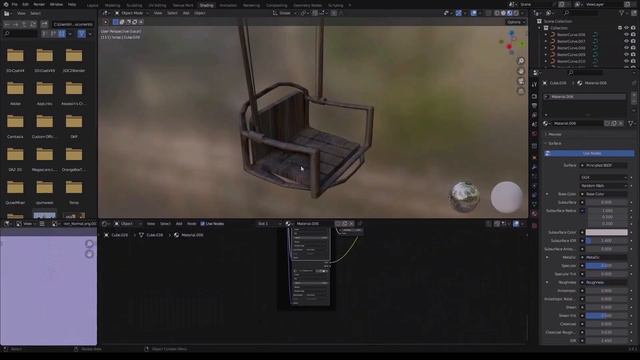Image resolution: width=640 pixels, height=360 pixels.
Task: Click the HDRI preview sphere in viewport
Action: click(464, 197)
